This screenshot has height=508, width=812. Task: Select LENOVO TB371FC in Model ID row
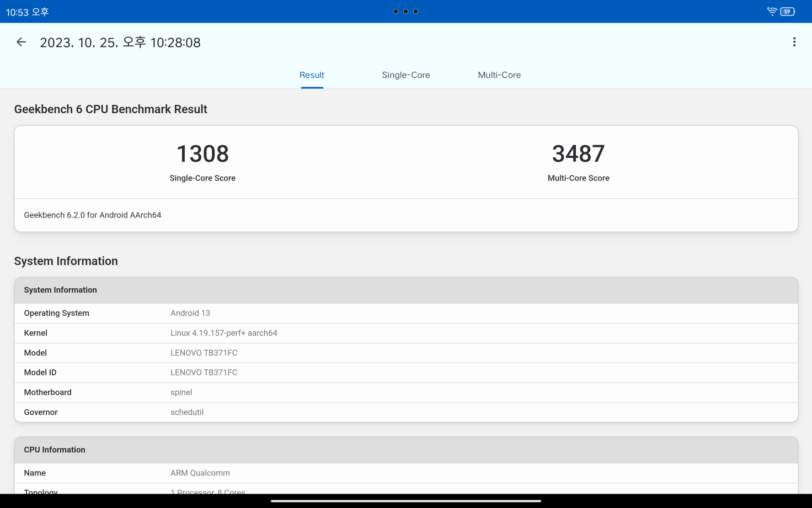pos(204,373)
